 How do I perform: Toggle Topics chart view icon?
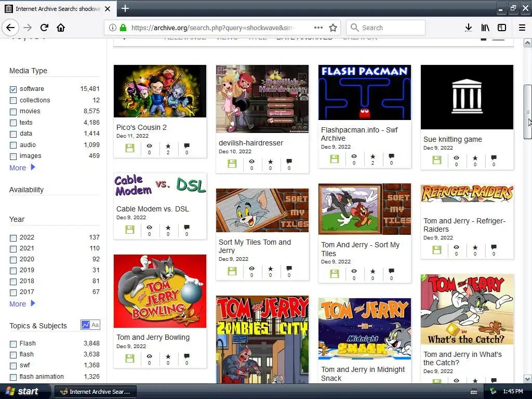pyautogui.click(x=86, y=325)
